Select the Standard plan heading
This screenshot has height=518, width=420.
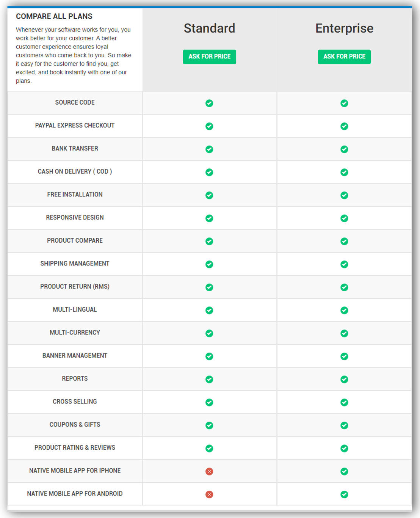click(x=209, y=28)
